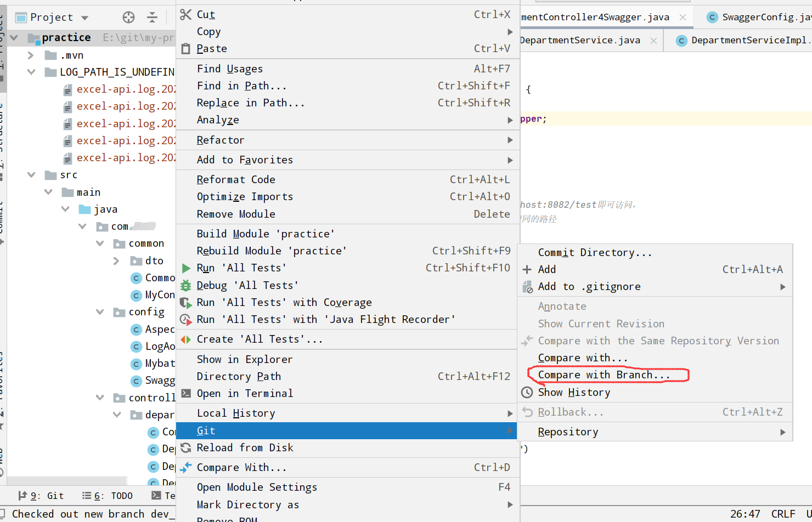Click the CRLF line separator in status bar
This screenshot has width=812, height=522.
pos(783,514)
